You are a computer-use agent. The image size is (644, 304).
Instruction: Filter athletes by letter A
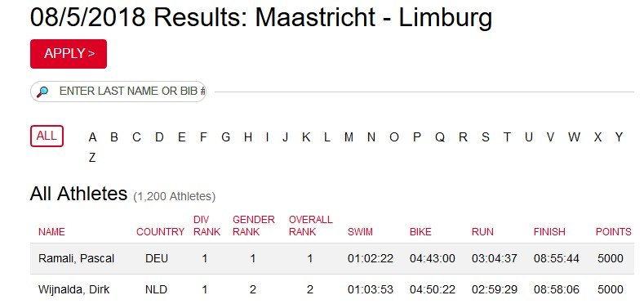92,137
